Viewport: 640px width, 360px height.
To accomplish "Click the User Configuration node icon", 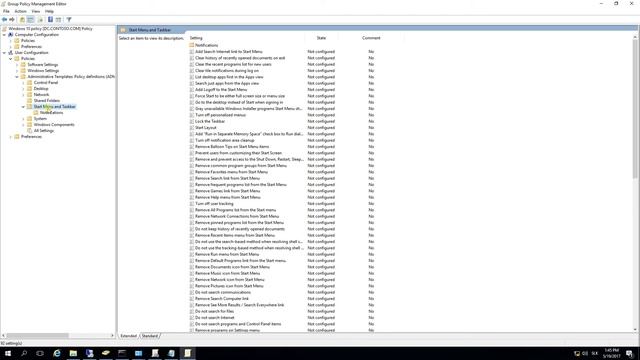I will pyautogui.click(x=11, y=53).
